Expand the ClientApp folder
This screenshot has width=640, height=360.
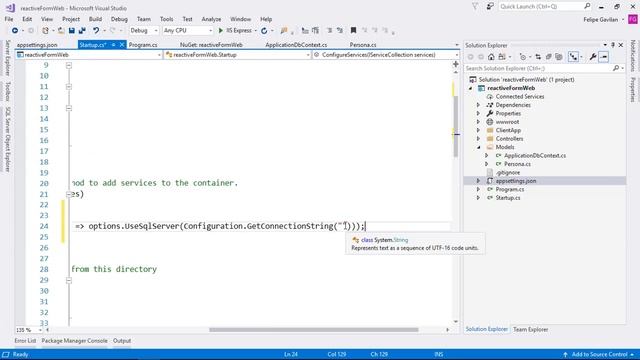(478, 130)
